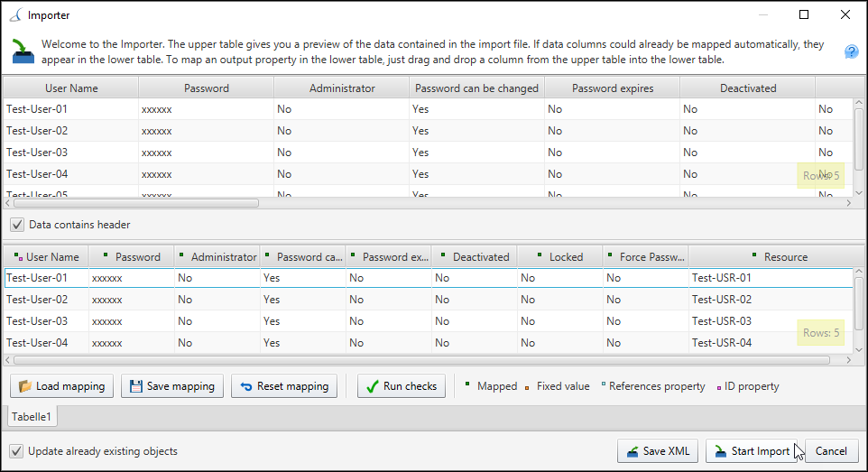This screenshot has height=472, width=868.
Task: Click the ID property legend label
Action: tap(752, 386)
